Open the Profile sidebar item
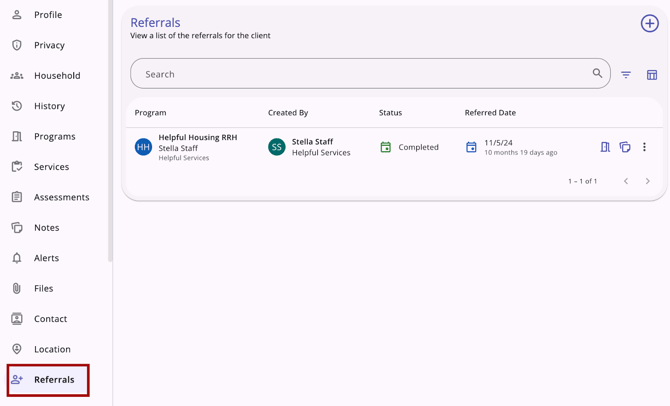 pyautogui.click(x=47, y=15)
